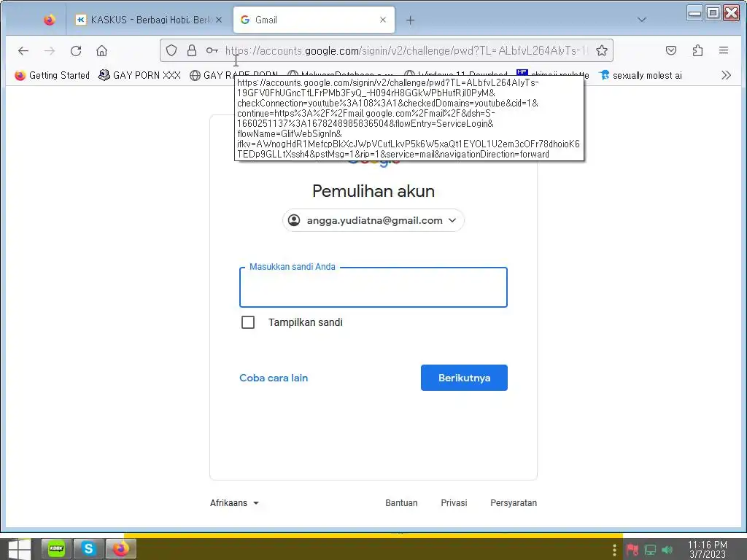The height and width of the screenshot is (560, 747).
Task: Reload the page with the refresh icon
Action: 76,50
